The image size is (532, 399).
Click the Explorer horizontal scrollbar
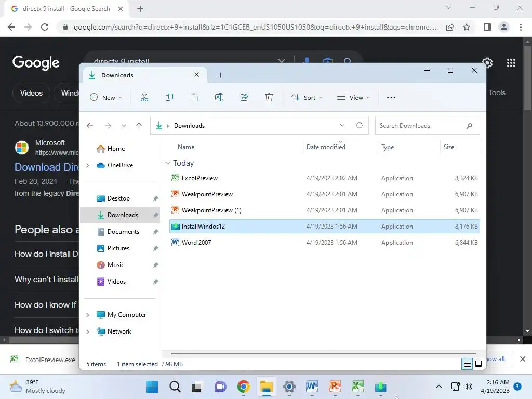323,354
